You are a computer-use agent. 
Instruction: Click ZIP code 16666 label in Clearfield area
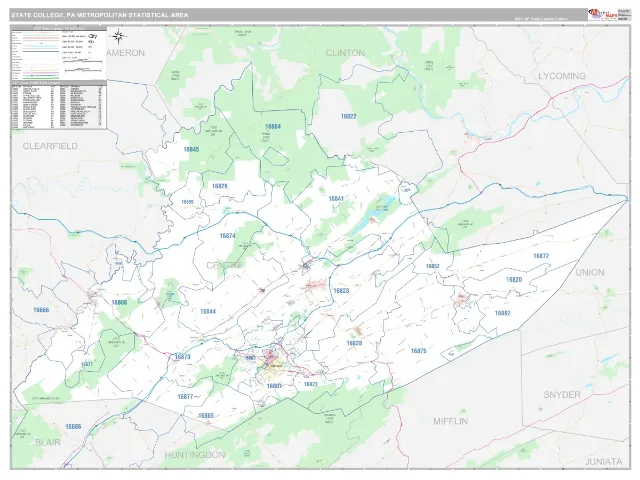41,310
